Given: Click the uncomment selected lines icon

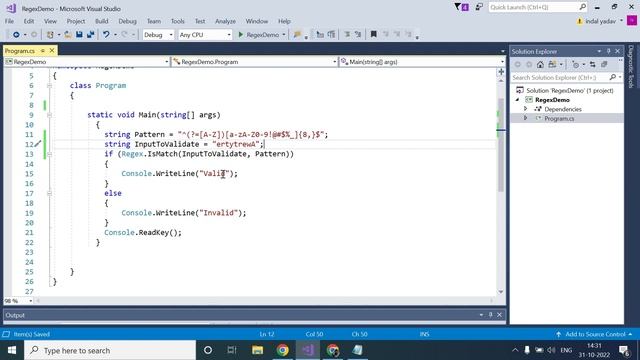Looking at the screenshot, I should coord(358,35).
